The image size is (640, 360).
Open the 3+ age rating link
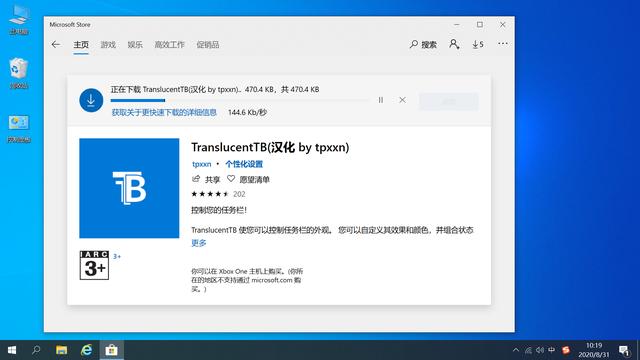(x=117, y=256)
